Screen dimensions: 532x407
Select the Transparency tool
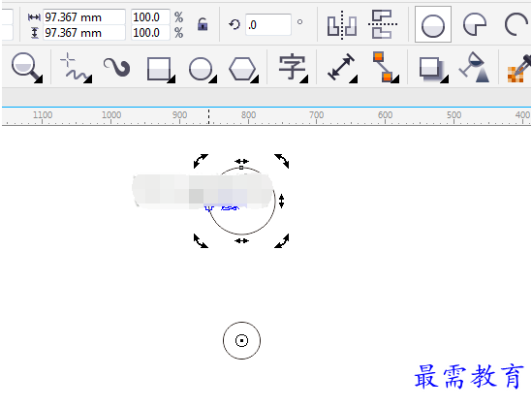click(474, 67)
